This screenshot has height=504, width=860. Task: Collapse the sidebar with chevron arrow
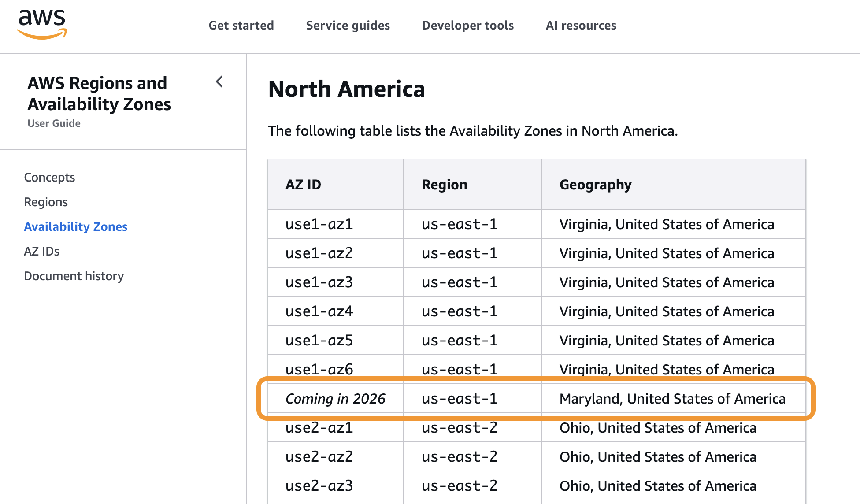coord(219,82)
